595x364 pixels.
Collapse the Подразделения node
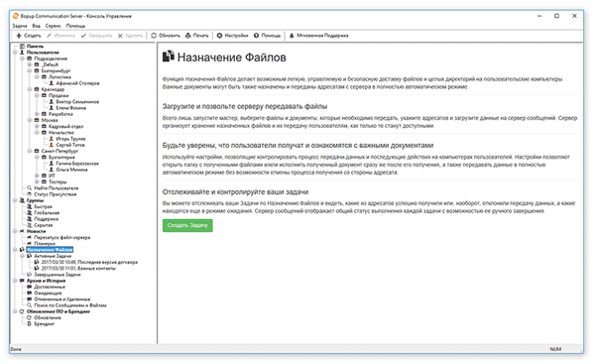pos(22,59)
